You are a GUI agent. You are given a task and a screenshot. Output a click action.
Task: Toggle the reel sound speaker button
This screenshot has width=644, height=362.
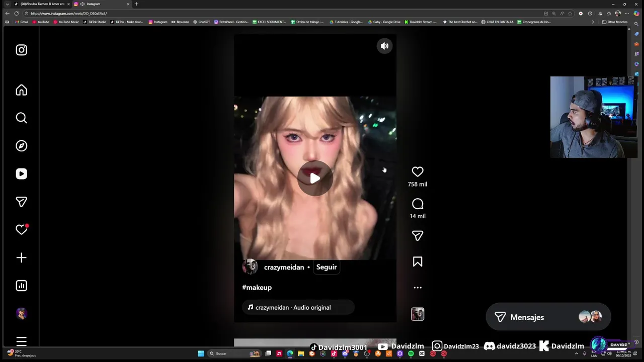(x=384, y=46)
